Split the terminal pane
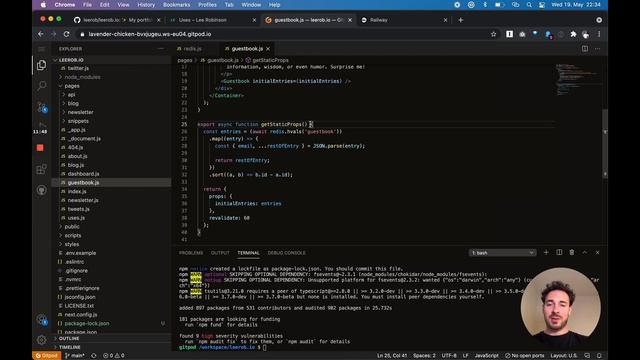The image size is (640, 360). pos(559,253)
